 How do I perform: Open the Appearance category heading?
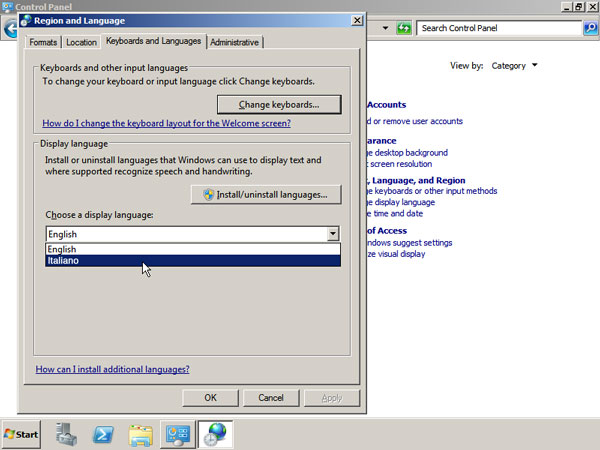point(382,141)
